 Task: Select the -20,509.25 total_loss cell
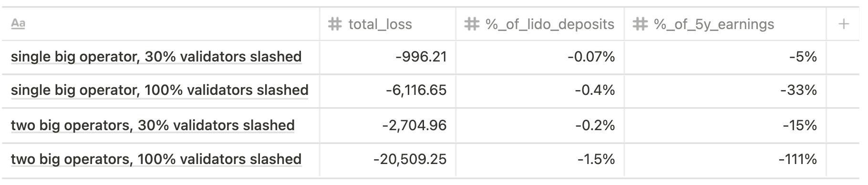[388, 160]
